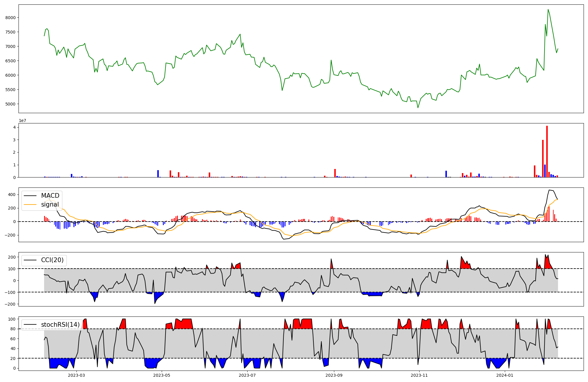Viewport: 588px width, 382px height.
Task: Click the stochRSI axis 20 label
Action: click(x=13, y=358)
